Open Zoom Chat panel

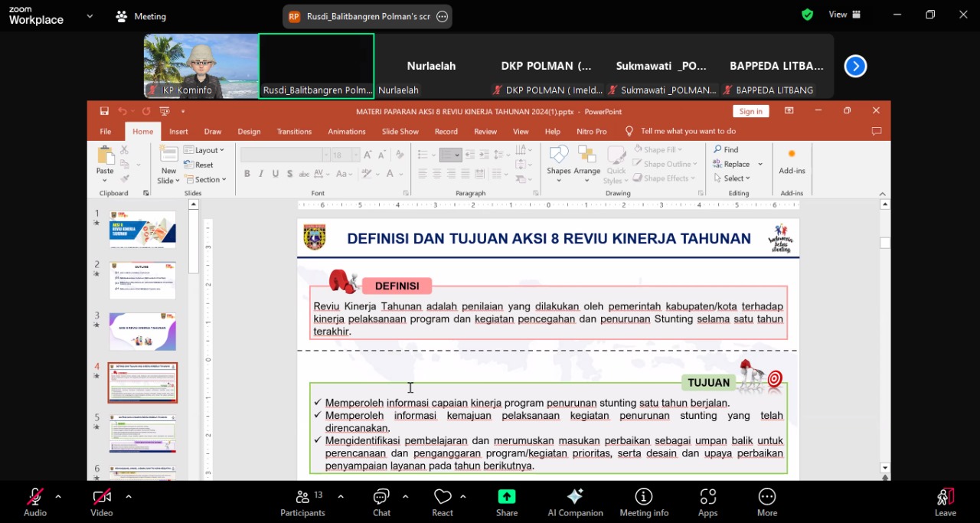click(x=381, y=502)
